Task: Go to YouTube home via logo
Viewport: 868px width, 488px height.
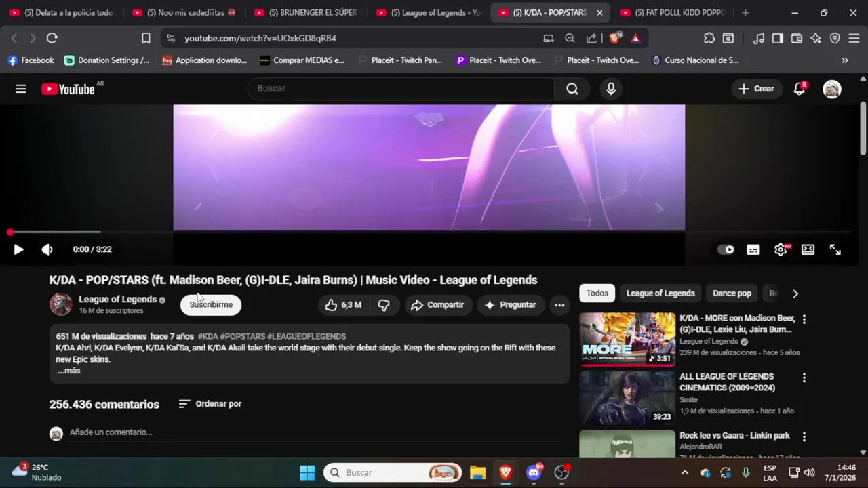Action: 68,89
